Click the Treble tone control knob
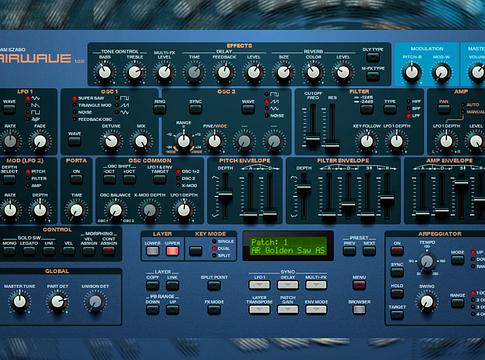Image resolution: width=485 pixels, height=360 pixels. pyautogui.click(x=134, y=72)
